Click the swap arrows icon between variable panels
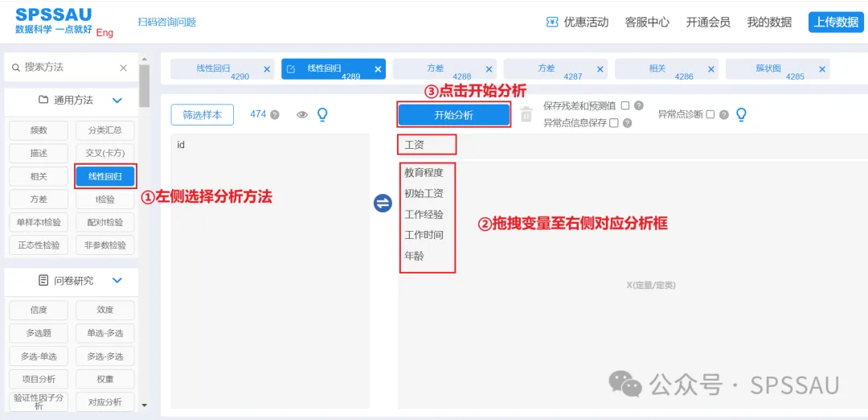The height and width of the screenshot is (420, 868). pyautogui.click(x=383, y=204)
